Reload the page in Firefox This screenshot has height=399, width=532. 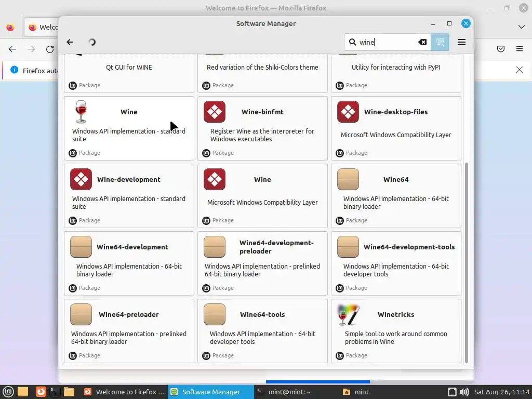coord(50,49)
